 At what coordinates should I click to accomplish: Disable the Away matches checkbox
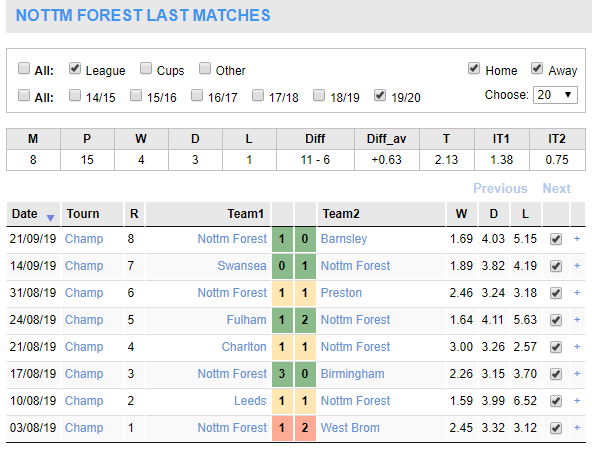click(x=537, y=69)
